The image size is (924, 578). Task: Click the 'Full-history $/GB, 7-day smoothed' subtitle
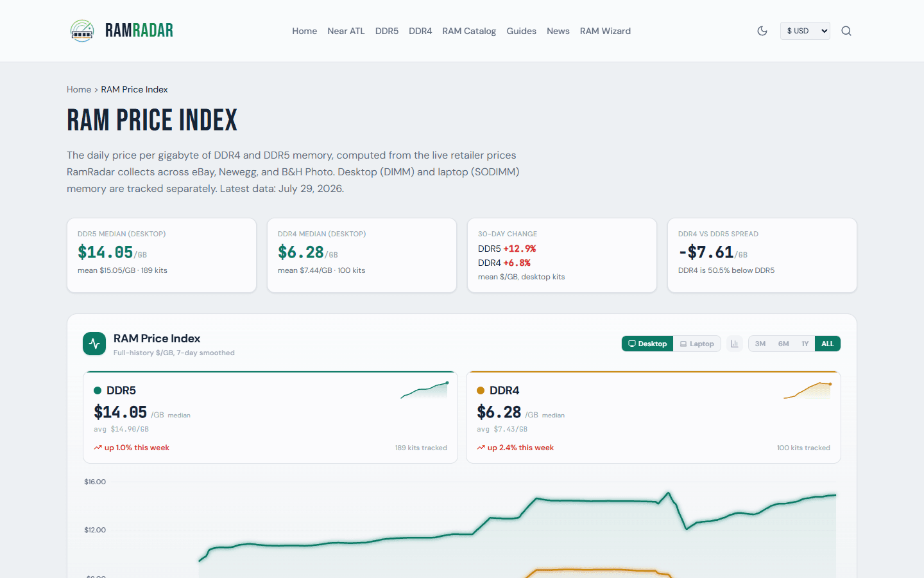(x=174, y=353)
